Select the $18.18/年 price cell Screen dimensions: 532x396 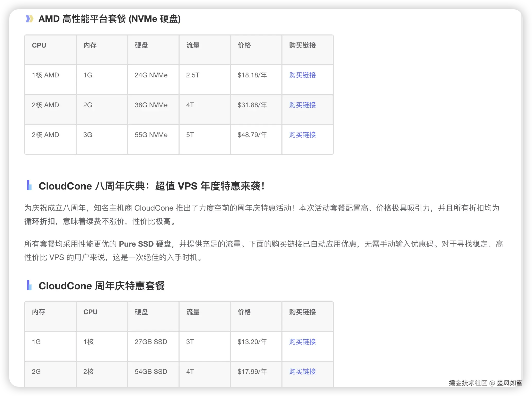point(256,80)
